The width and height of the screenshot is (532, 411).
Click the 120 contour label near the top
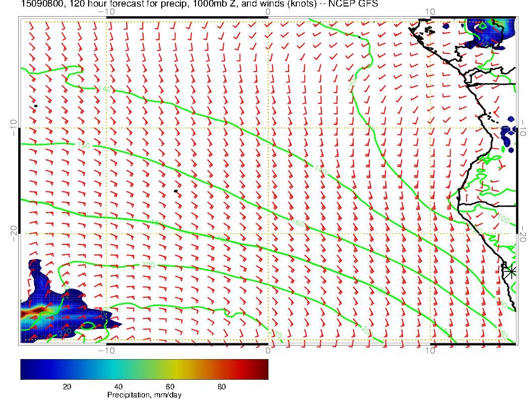pyautogui.click(x=353, y=84)
